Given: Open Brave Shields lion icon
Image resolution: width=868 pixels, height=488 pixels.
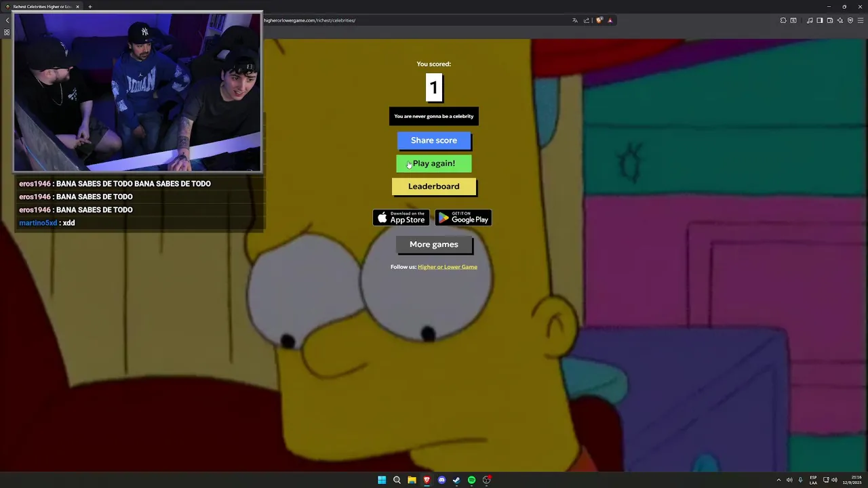Looking at the screenshot, I should coord(599,20).
